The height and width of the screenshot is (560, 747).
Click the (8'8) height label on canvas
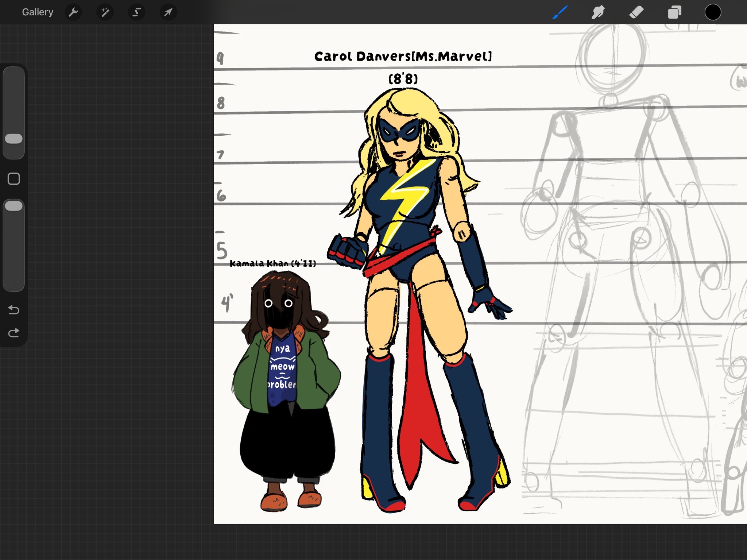[x=403, y=78]
